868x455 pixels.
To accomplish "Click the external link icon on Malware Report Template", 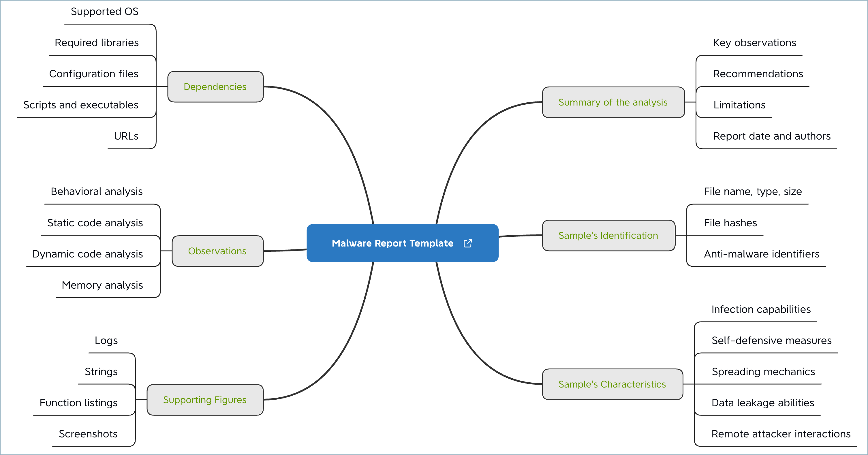I will [x=469, y=242].
